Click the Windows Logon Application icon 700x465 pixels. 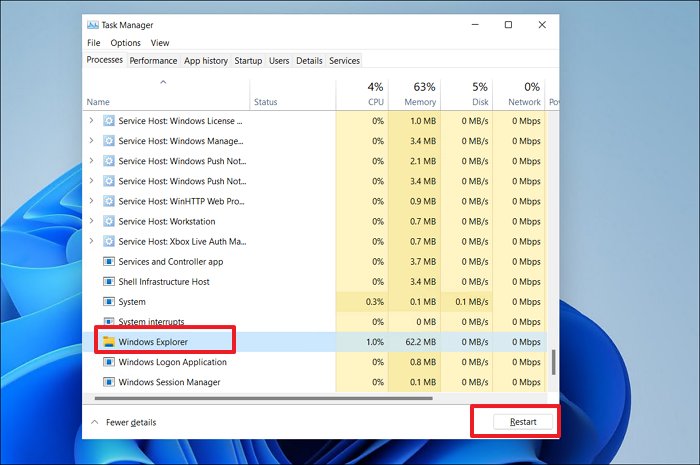(x=108, y=362)
